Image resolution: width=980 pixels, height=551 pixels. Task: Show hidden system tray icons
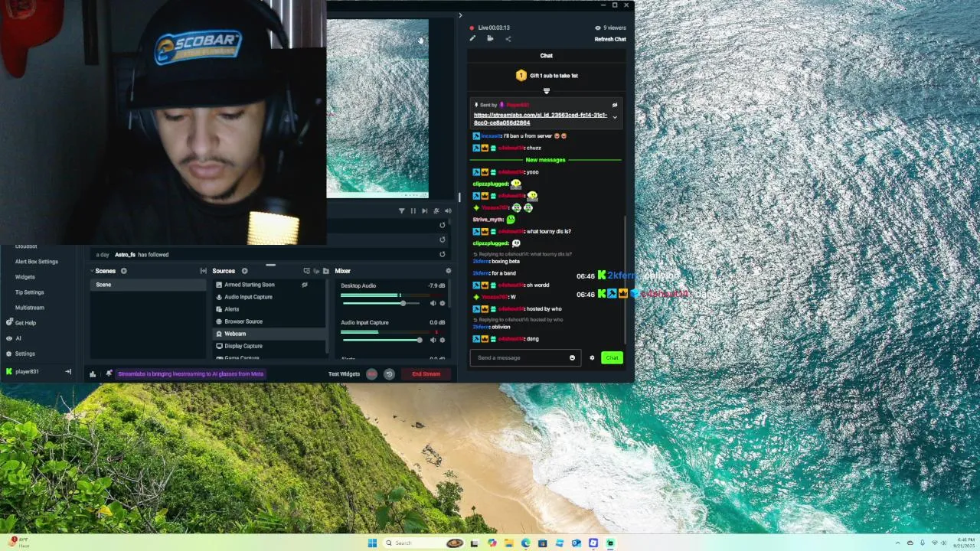click(899, 543)
